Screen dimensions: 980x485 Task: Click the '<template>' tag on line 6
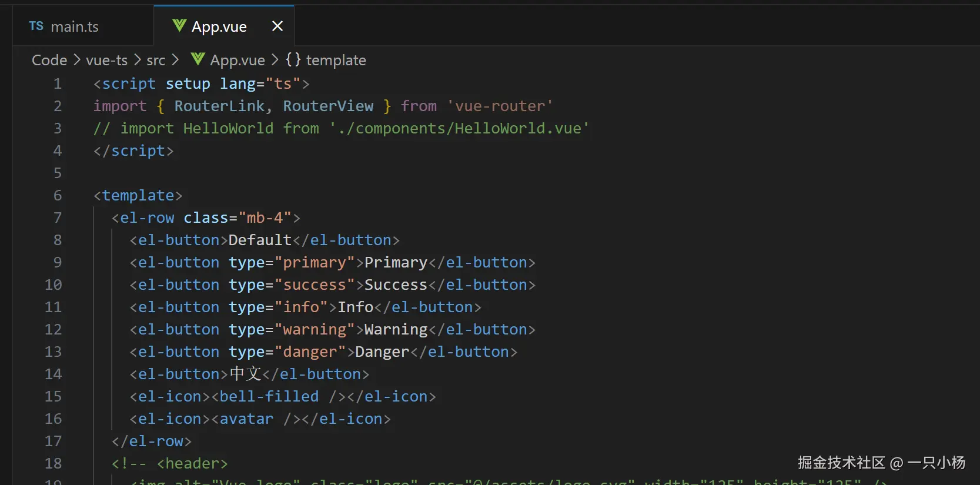coord(138,195)
